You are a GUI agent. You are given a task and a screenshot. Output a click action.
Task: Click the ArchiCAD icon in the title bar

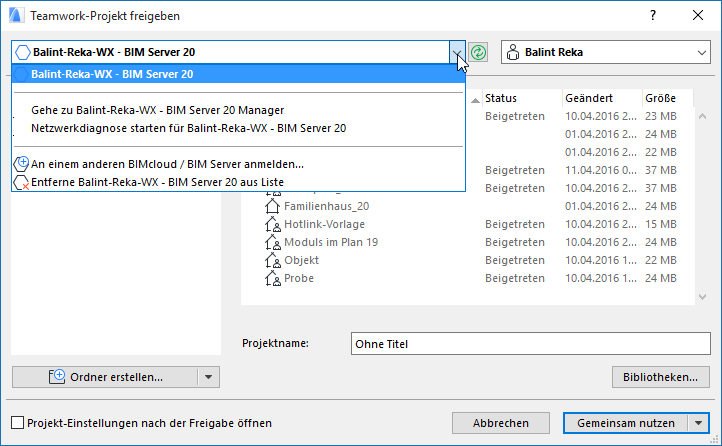16,15
